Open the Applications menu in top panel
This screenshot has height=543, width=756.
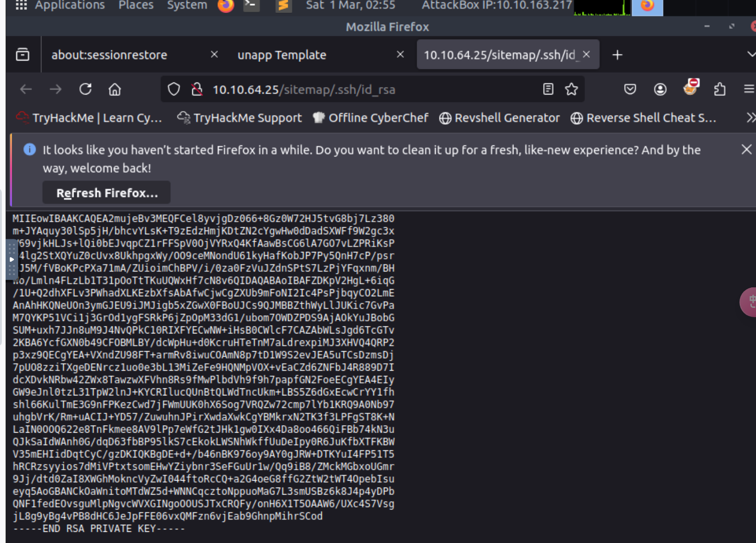click(61, 5)
